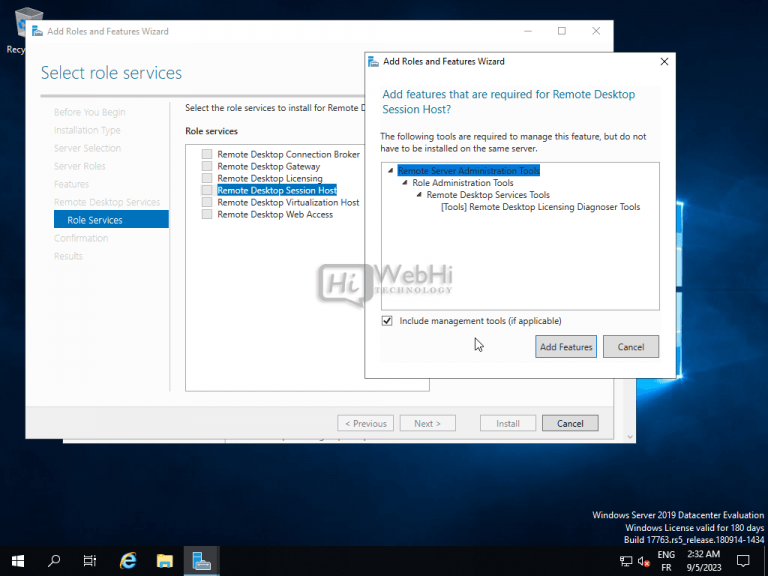Click the ENG FR language indicator
Screen dimensions: 768x576
666,561
